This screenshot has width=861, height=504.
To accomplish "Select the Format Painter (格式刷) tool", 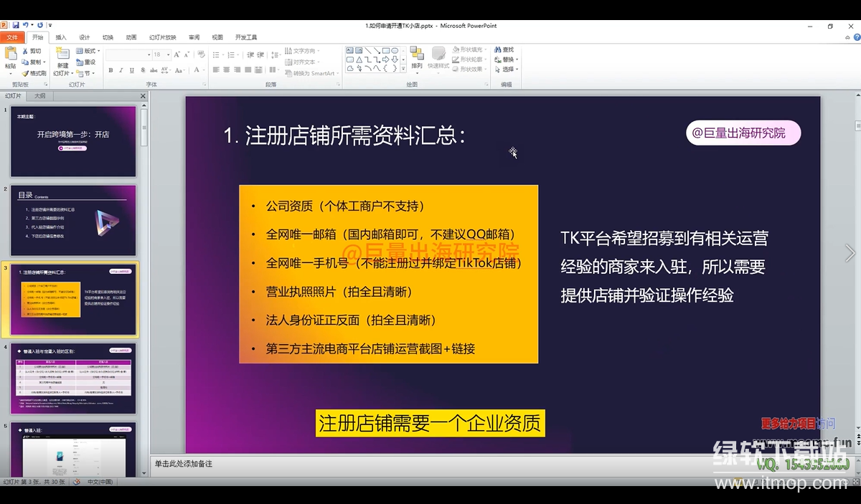I will (x=34, y=73).
